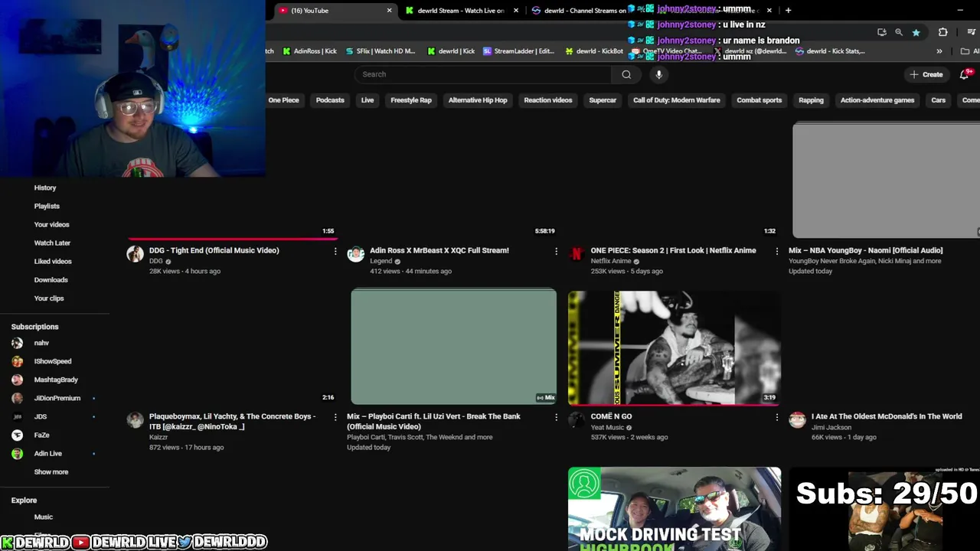980x551 pixels.
Task: Open a new browser tab with plus
Action: tap(788, 10)
